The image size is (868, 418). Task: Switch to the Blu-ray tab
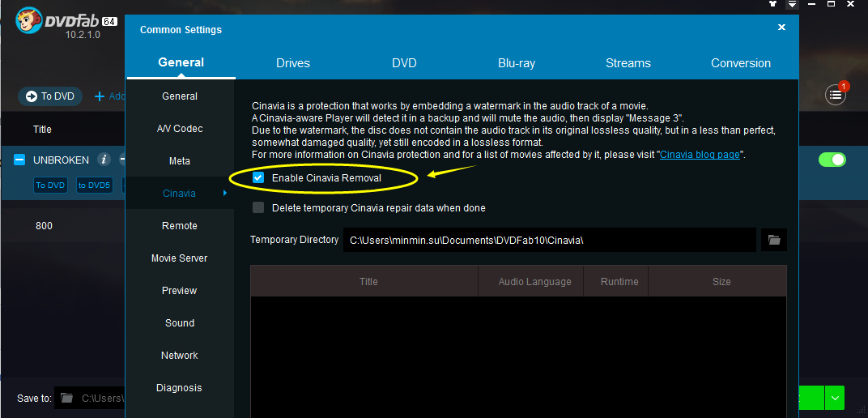517,63
